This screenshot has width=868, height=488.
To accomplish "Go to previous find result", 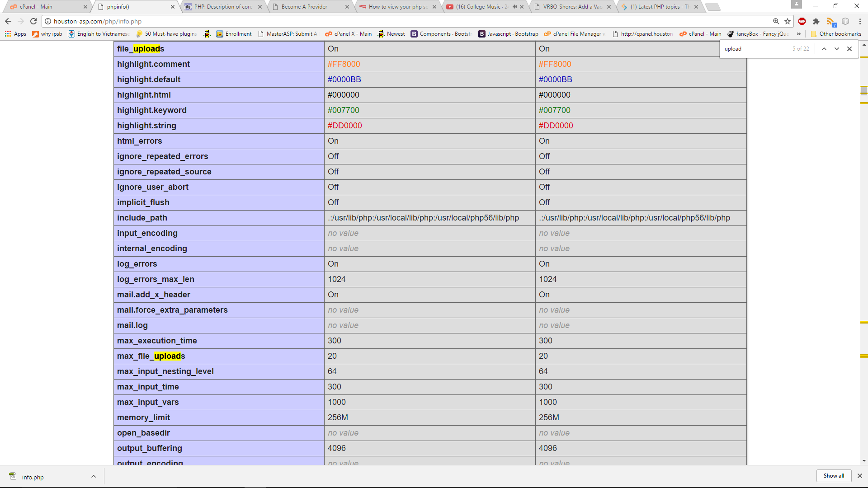I will point(824,49).
